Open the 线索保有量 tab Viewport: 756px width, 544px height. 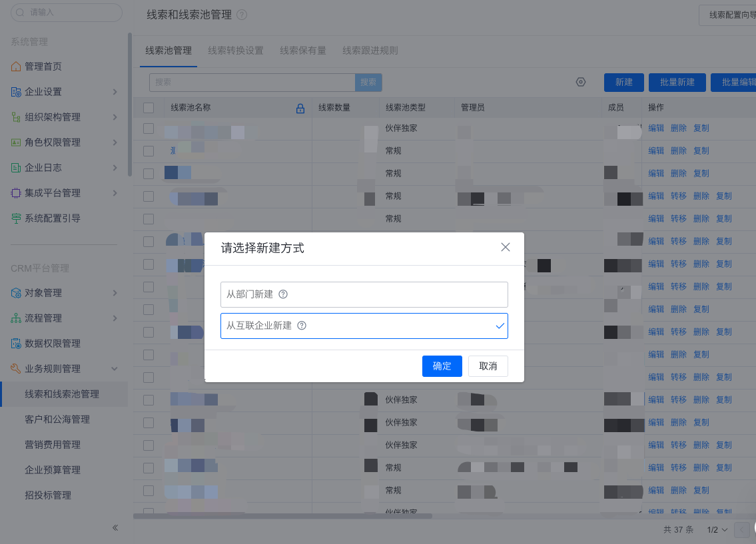click(304, 50)
